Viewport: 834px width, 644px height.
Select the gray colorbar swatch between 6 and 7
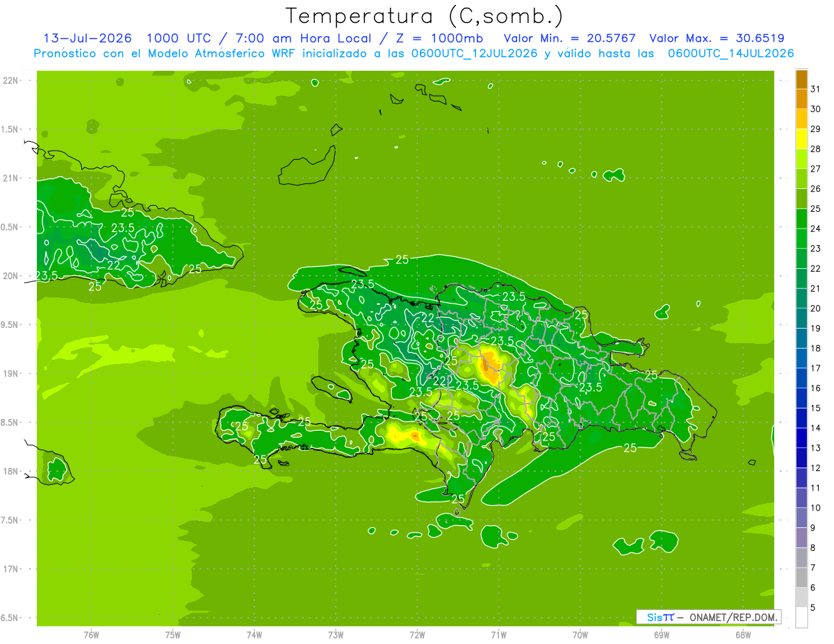[801, 578]
